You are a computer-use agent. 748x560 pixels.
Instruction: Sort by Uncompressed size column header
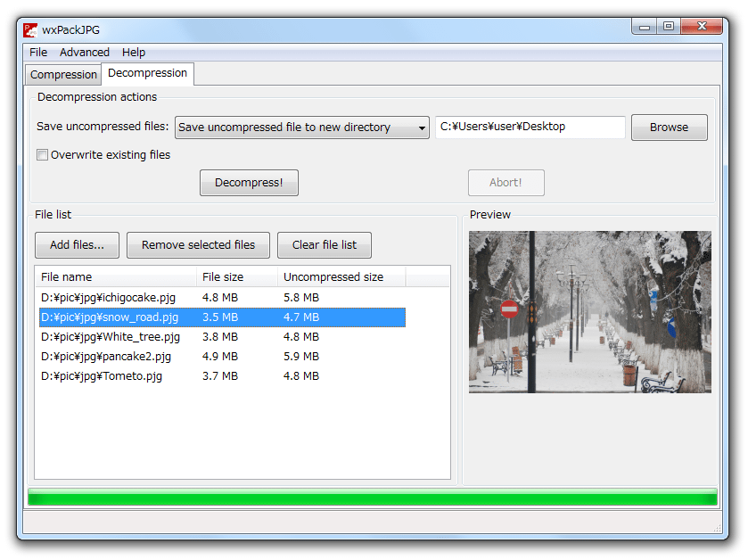coord(341,277)
